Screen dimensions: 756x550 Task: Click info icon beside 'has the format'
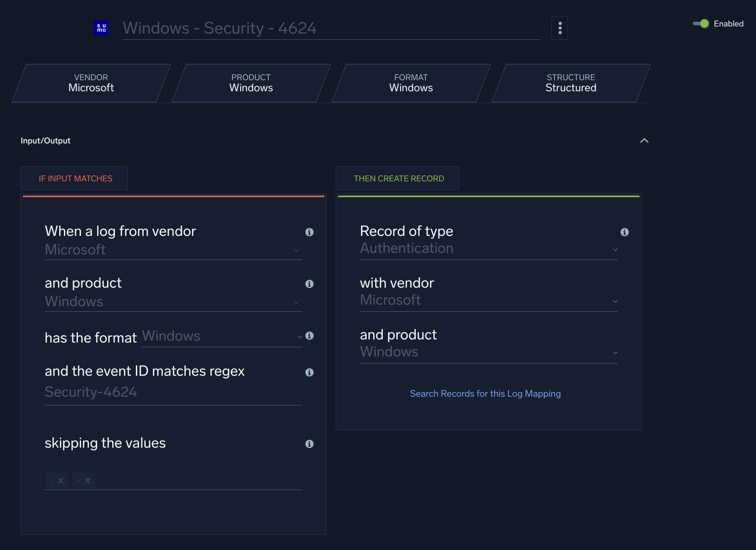pyautogui.click(x=309, y=336)
